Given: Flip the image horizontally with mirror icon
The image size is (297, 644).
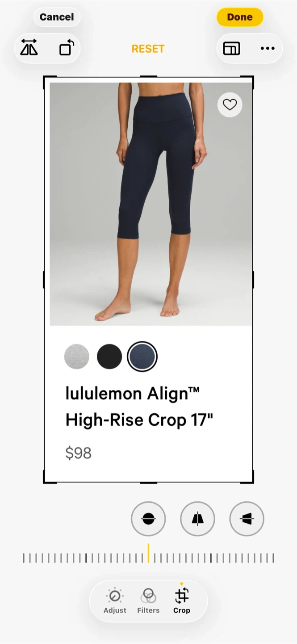Looking at the screenshot, I should 29,48.
